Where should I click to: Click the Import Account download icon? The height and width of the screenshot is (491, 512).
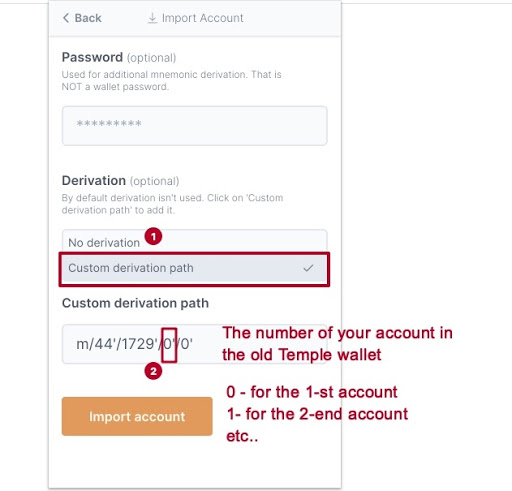152,18
